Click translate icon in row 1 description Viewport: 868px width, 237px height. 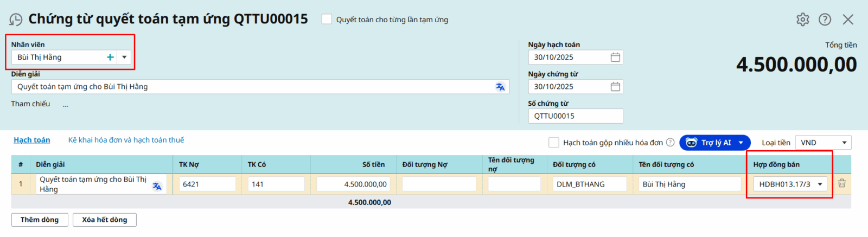(x=157, y=186)
